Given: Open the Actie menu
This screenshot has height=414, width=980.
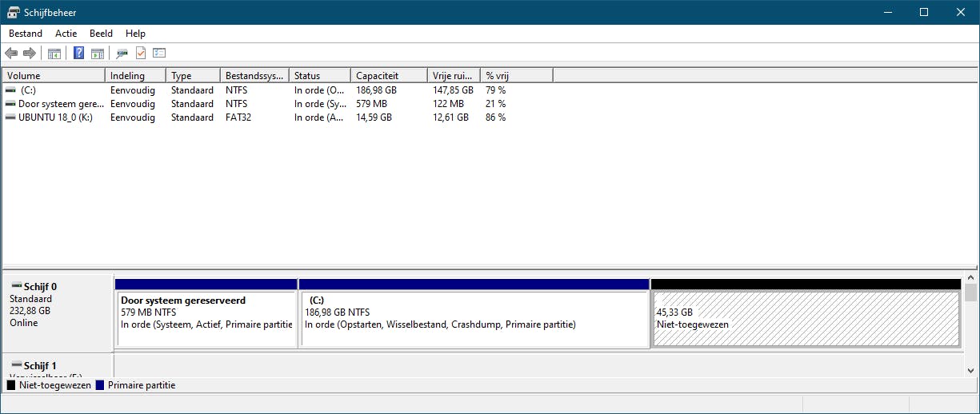Looking at the screenshot, I should (x=66, y=34).
